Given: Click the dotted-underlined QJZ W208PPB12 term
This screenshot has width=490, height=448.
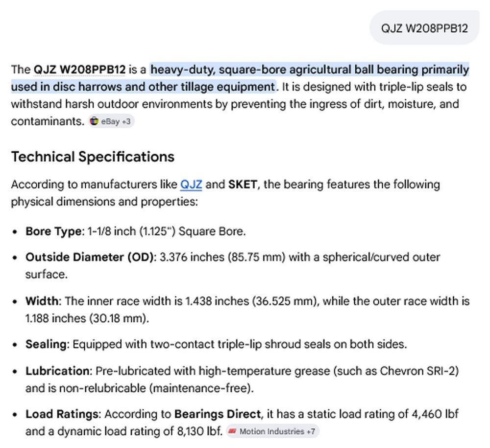Looking at the screenshot, I should (x=79, y=70).
